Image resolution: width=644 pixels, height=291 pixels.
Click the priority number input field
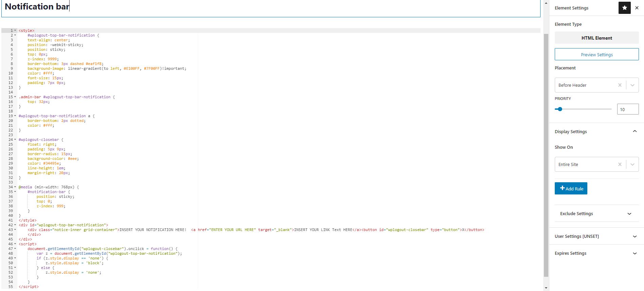click(627, 109)
